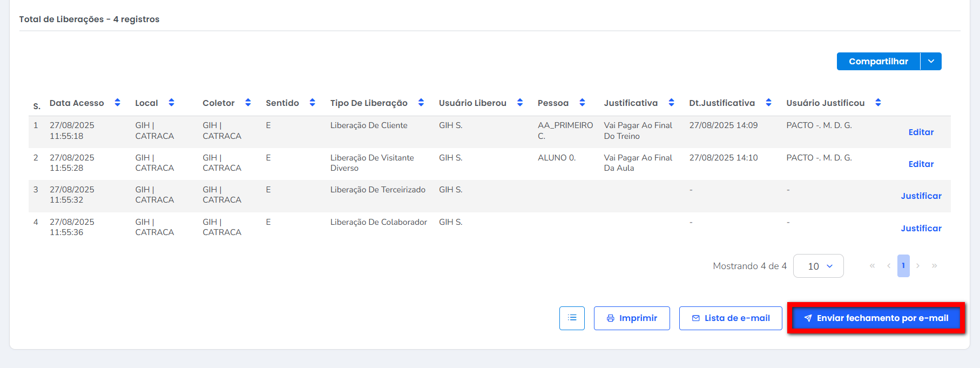
Task: Sort by Tipo De Liberação arrows
Action: click(421, 103)
